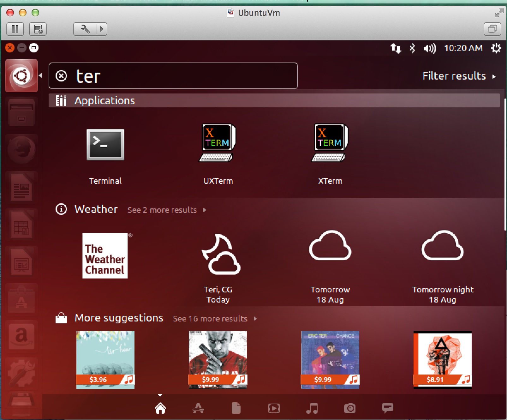
Task: Take a VM snapshot from toolbar
Action: [38, 29]
